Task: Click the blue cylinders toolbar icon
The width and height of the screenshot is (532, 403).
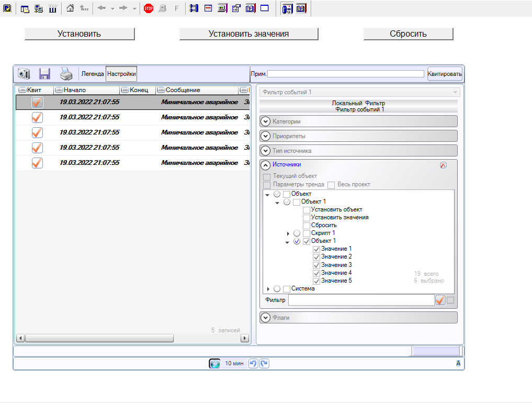Action: [194, 8]
